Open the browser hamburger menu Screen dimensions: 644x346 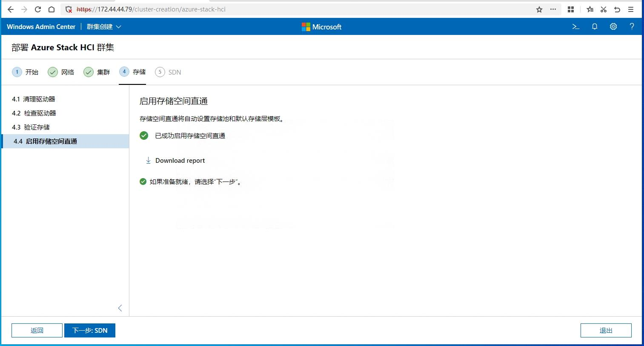tap(631, 9)
